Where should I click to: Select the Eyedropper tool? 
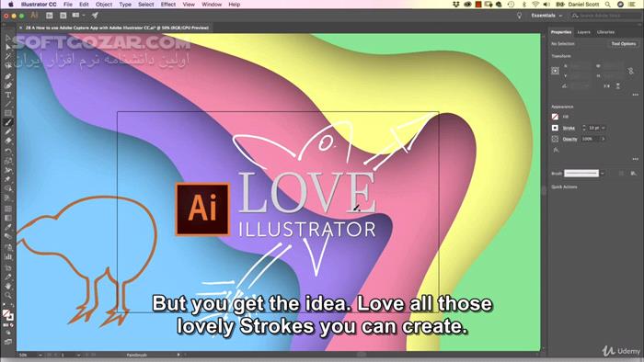(x=8, y=227)
